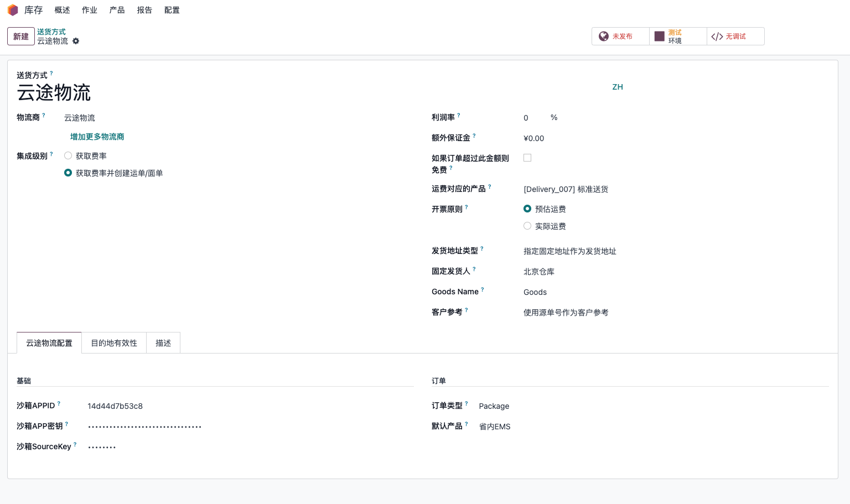Click help mark next to 集成级别 label
The height and width of the screenshot is (504, 850).
point(51,154)
